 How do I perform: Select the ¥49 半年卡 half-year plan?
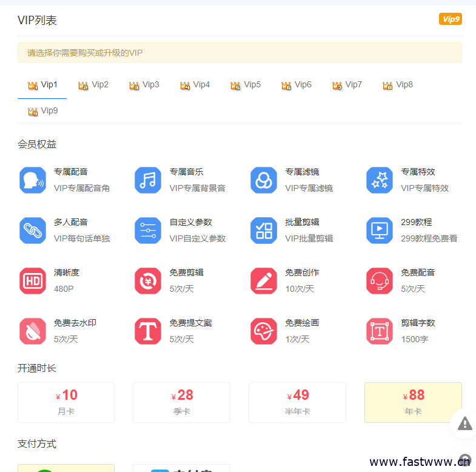coord(297,402)
